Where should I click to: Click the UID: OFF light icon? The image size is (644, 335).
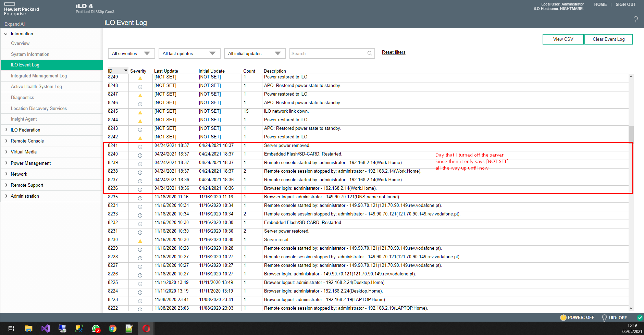(x=604, y=318)
